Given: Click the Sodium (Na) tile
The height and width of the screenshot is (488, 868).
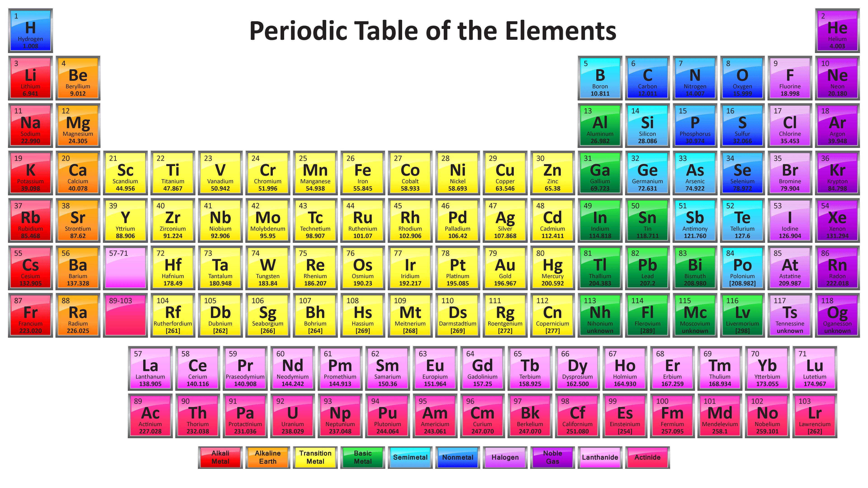Looking at the screenshot, I should tap(30, 126).
